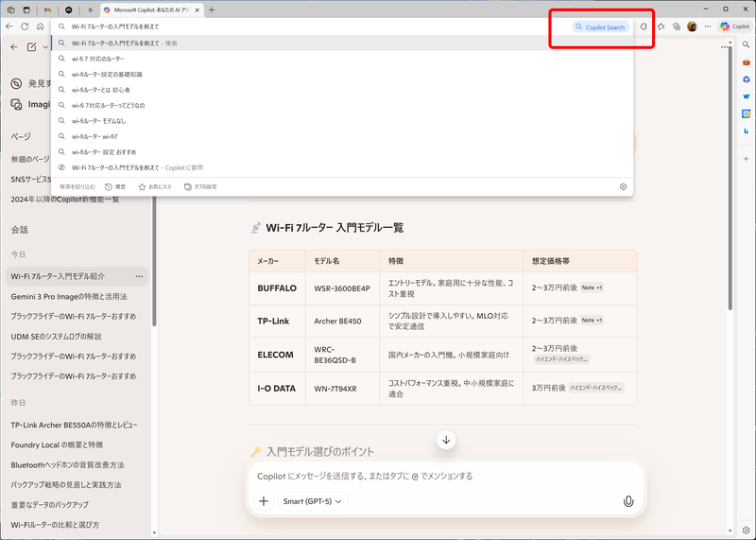This screenshot has width=756, height=540.
Task: Open the Edge sidebar search icon
Action: click(x=746, y=44)
